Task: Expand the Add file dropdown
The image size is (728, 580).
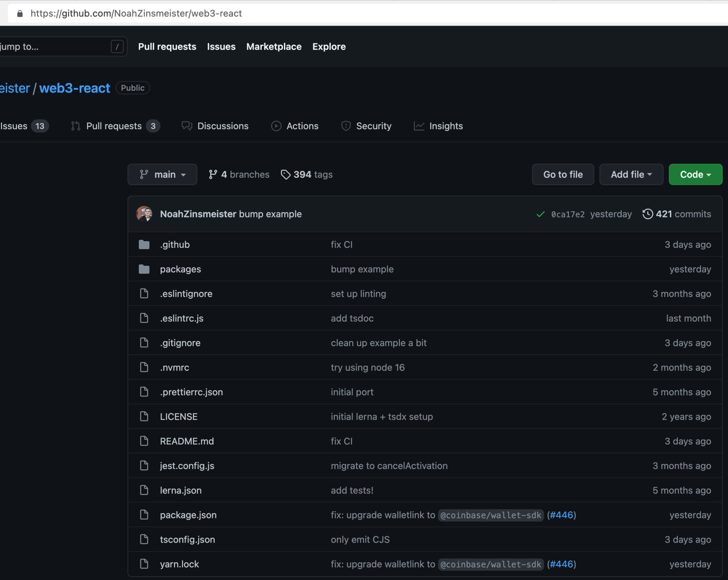Action: click(x=631, y=174)
